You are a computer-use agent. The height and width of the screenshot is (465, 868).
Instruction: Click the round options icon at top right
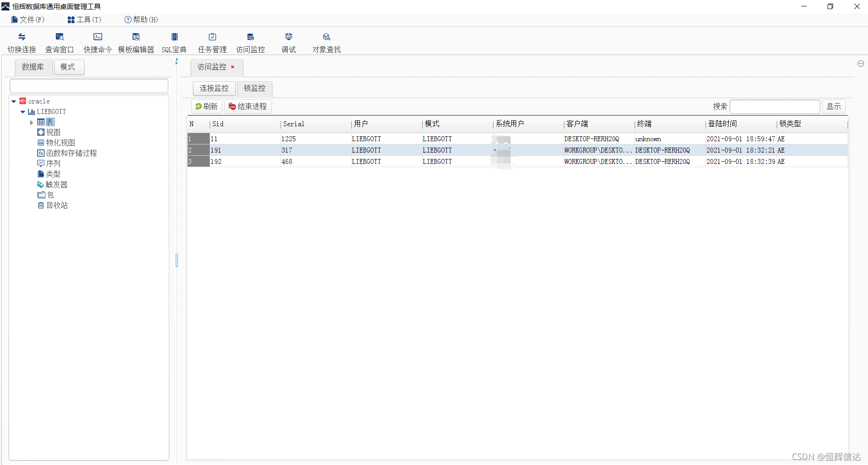pyautogui.click(x=860, y=64)
